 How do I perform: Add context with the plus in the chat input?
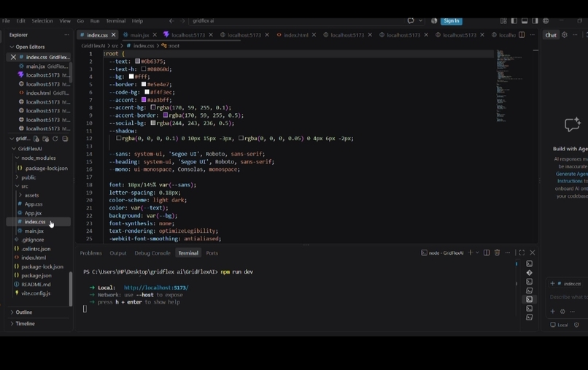[x=552, y=311]
